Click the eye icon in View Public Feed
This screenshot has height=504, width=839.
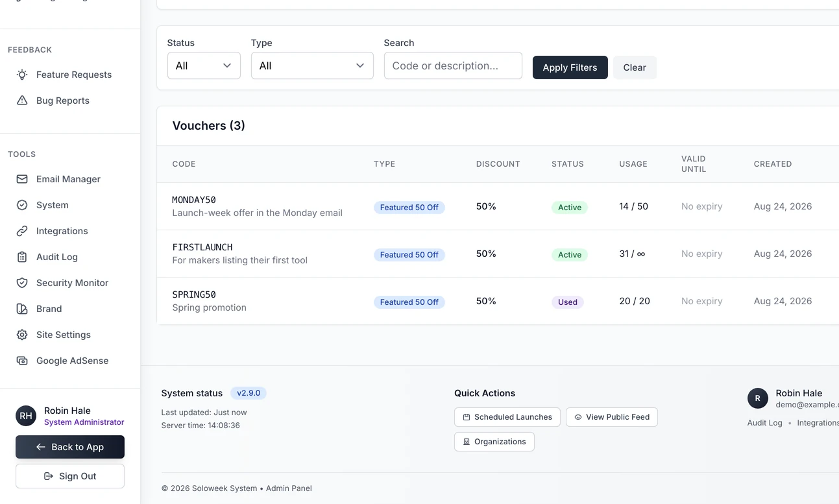pyautogui.click(x=578, y=417)
